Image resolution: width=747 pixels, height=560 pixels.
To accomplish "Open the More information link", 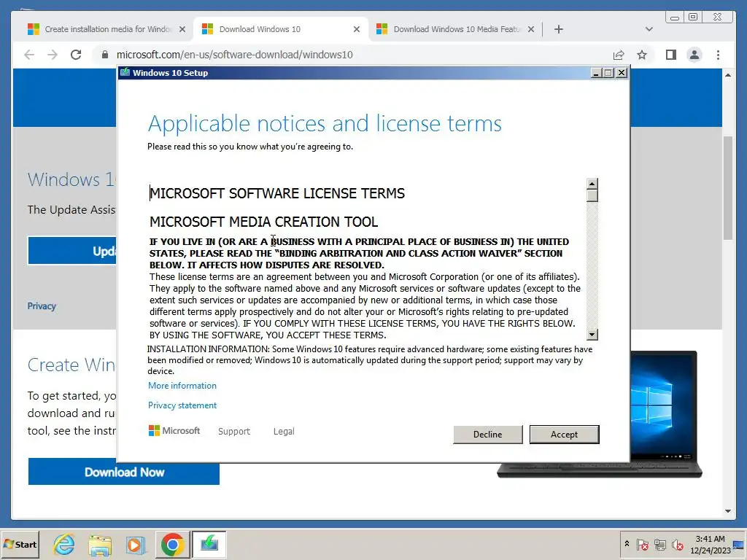I will (182, 386).
